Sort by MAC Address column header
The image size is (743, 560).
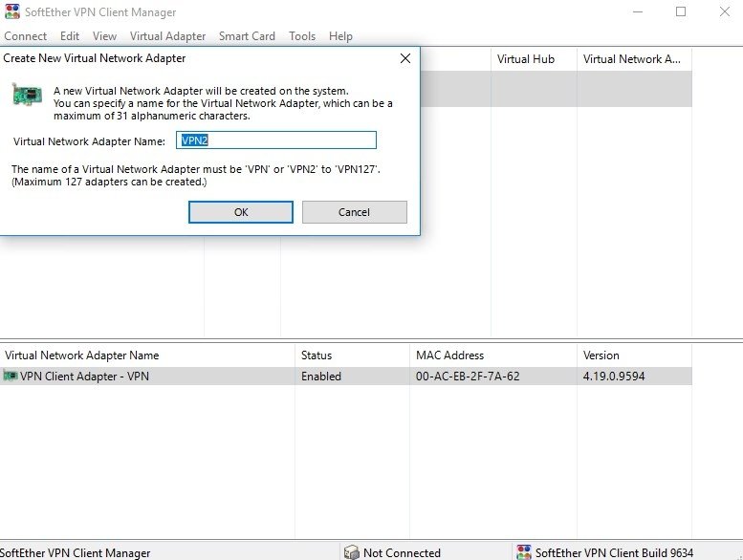[493, 355]
